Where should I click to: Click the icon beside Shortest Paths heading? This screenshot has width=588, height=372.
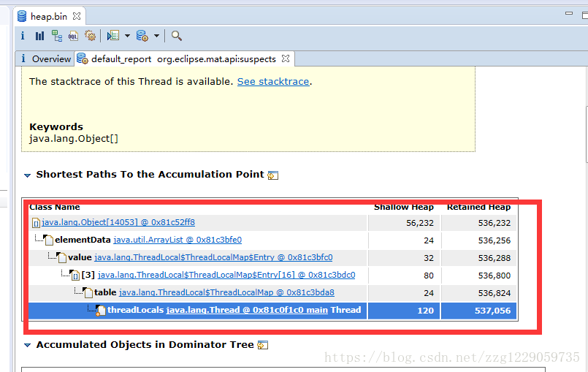pyautogui.click(x=273, y=175)
